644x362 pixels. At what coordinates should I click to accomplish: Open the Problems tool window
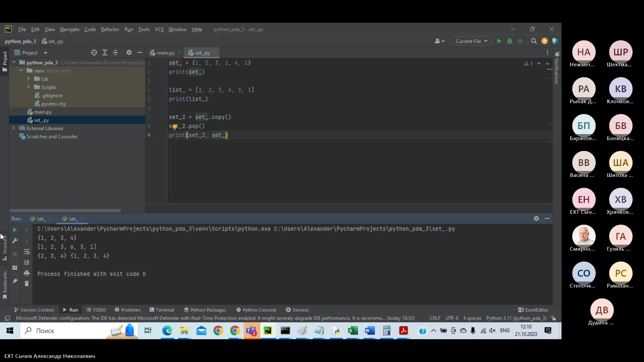coord(127,310)
